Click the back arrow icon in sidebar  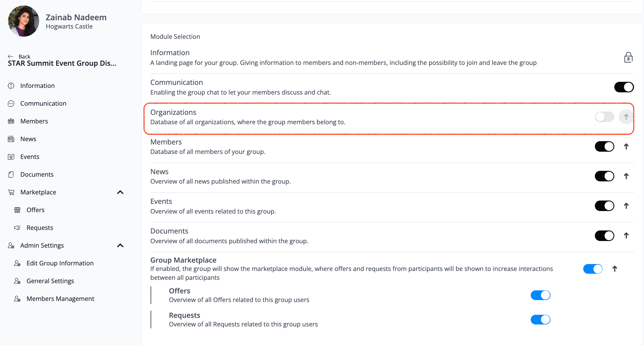pos(11,56)
